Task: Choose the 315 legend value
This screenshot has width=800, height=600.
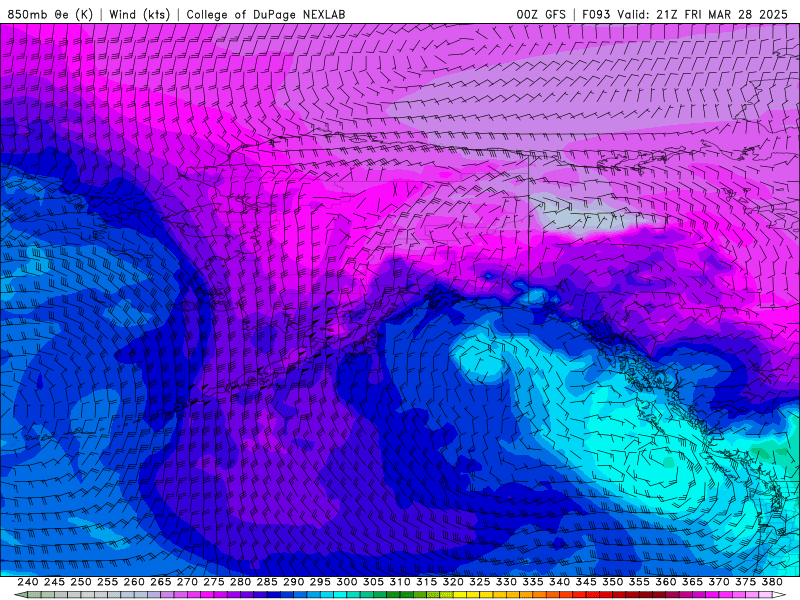Action: coord(427,582)
